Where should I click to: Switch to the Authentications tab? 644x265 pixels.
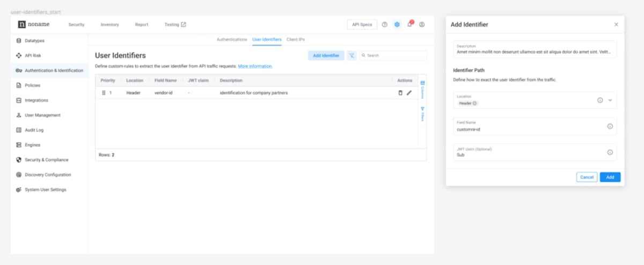[x=232, y=40]
